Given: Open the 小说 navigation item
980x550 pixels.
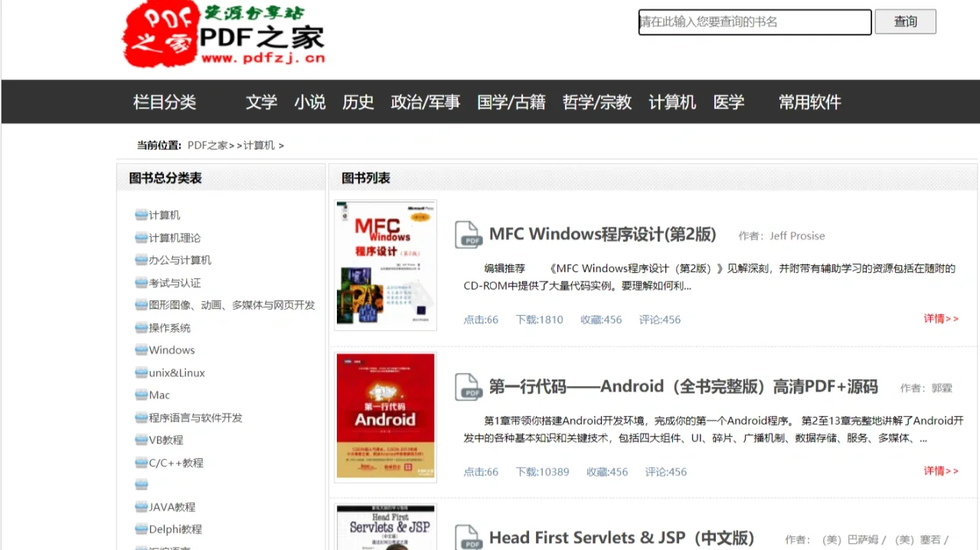Looking at the screenshot, I should pyautogui.click(x=309, y=102).
